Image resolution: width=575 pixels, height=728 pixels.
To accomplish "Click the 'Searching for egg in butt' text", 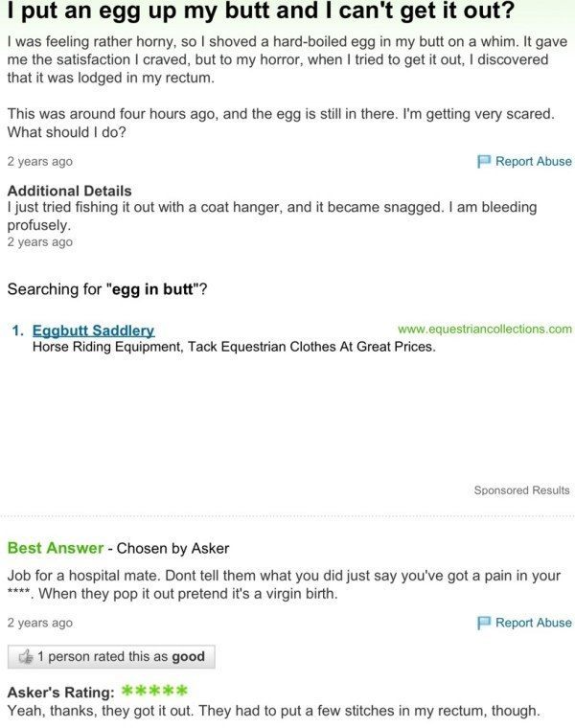I will tap(107, 289).
